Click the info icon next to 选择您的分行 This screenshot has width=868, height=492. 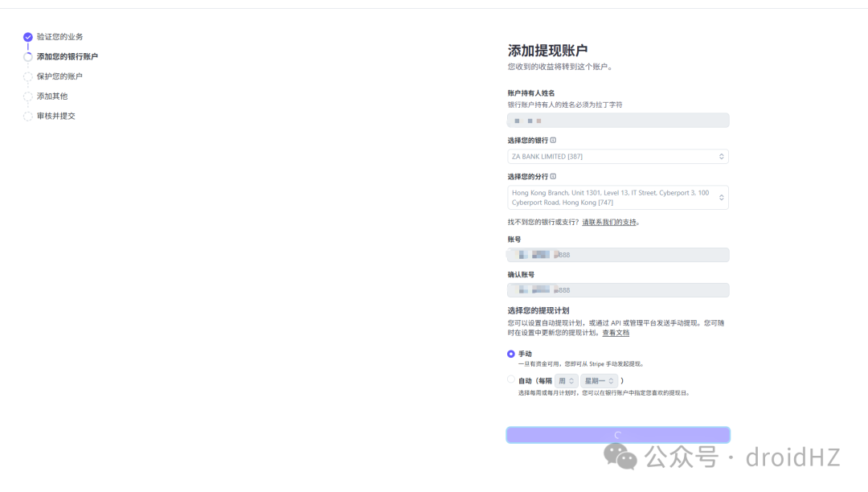(x=553, y=177)
